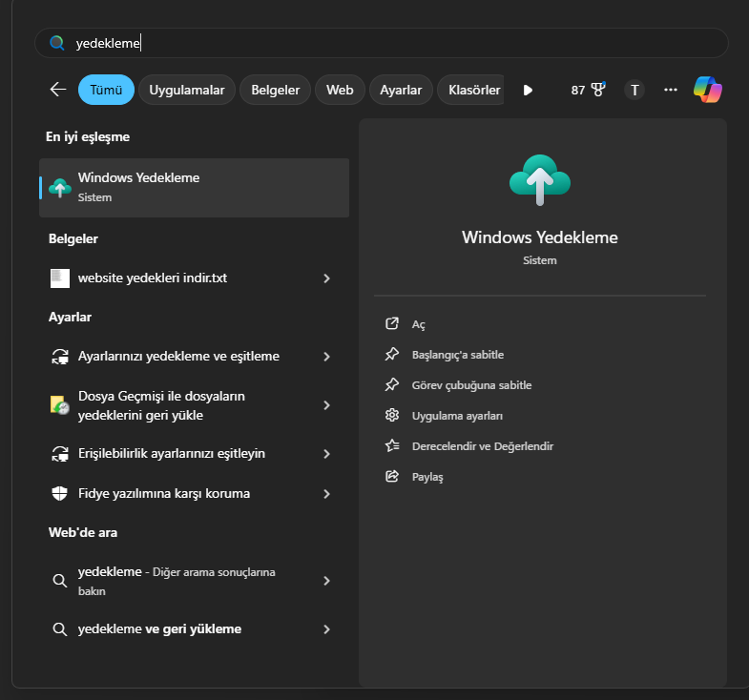749x700 pixels.
Task: Click the back arrow icon
Action: tap(58, 90)
